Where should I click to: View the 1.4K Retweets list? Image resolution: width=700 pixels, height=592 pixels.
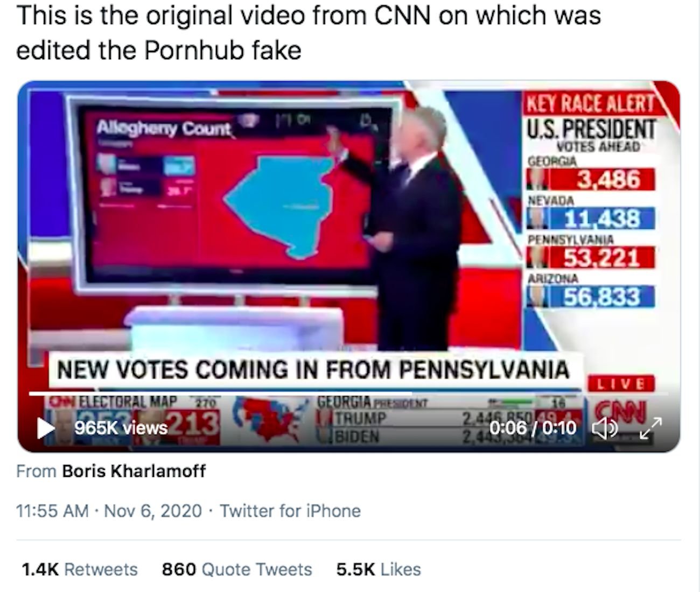point(80,569)
